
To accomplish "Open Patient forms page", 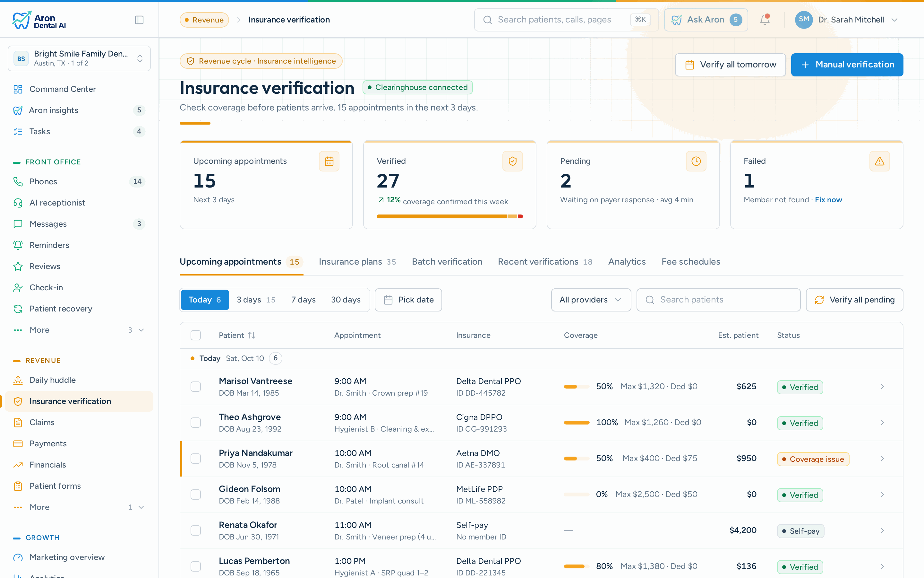I will coord(80,486).
